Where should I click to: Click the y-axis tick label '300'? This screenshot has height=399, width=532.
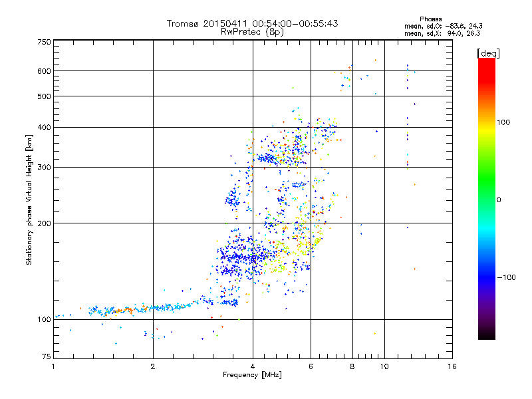click(x=44, y=168)
